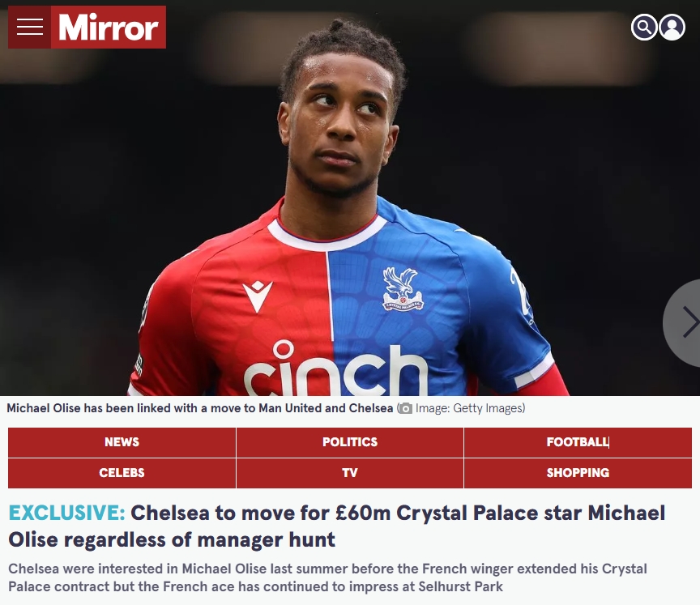Open the SHOPPING section
700x605 pixels.
pyautogui.click(x=578, y=473)
